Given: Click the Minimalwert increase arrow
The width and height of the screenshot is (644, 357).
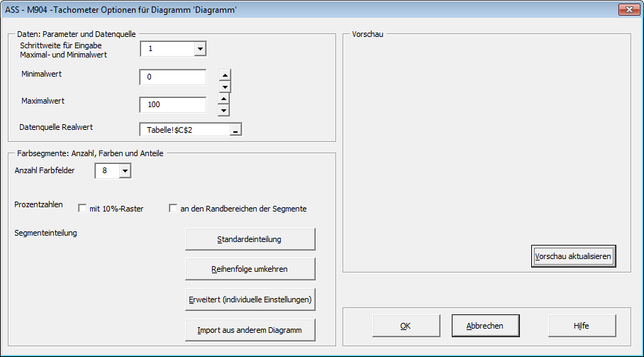Looking at the screenshot, I should point(225,75).
